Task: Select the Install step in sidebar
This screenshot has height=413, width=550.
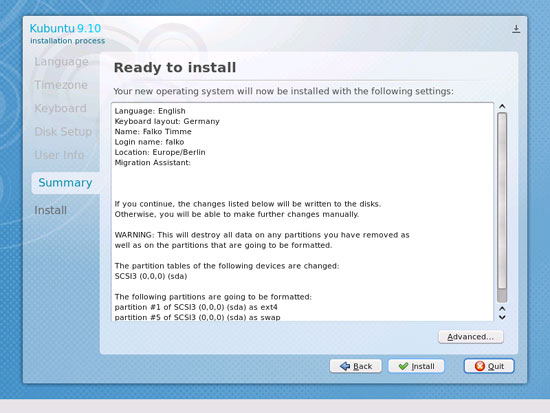Action: tap(51, 210)
